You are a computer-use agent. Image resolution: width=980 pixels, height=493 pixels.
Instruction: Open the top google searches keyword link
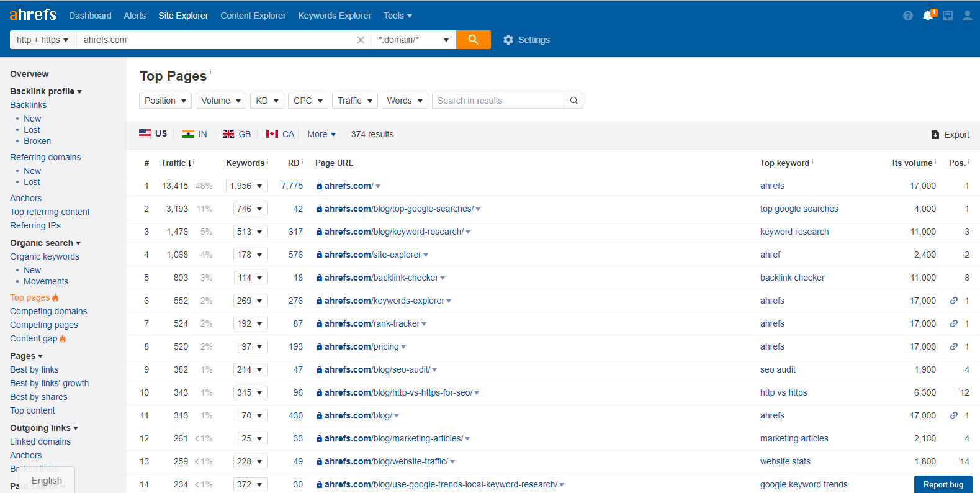[x=799, y=209]
